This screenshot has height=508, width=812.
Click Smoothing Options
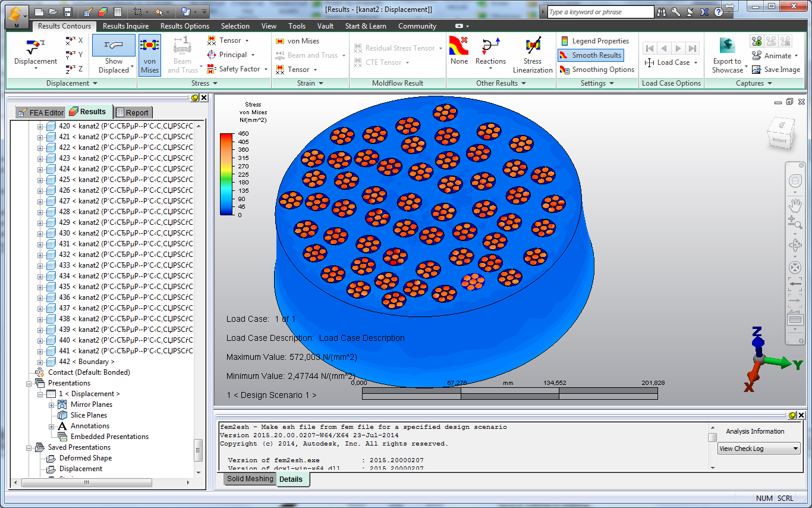(597, 70)
